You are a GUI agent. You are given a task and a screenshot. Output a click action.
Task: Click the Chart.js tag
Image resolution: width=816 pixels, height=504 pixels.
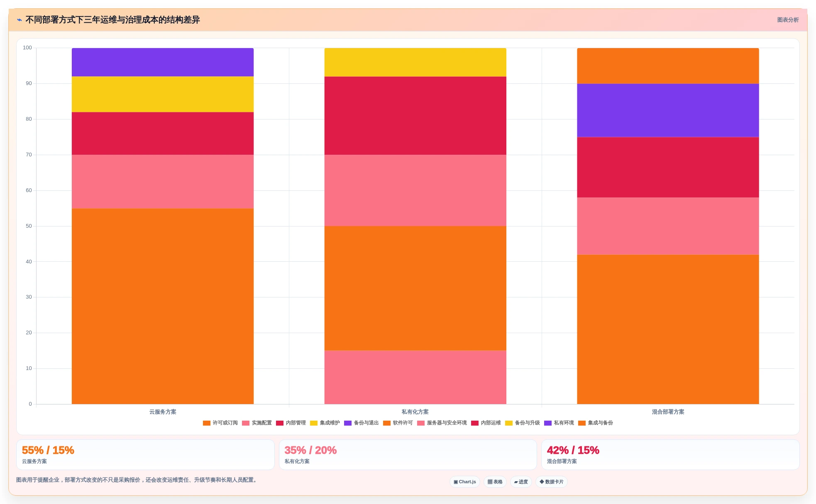pyautogui.click(x=465, y=482)
